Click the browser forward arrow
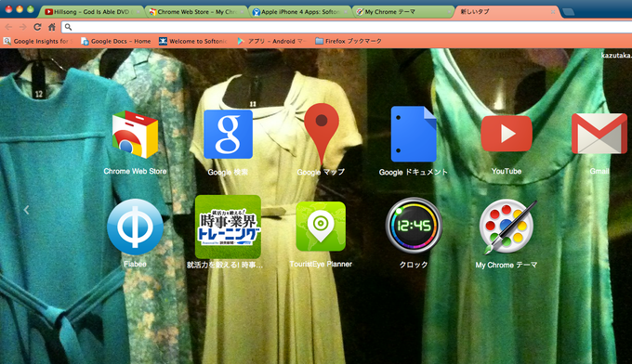 [x=23, y=27]
